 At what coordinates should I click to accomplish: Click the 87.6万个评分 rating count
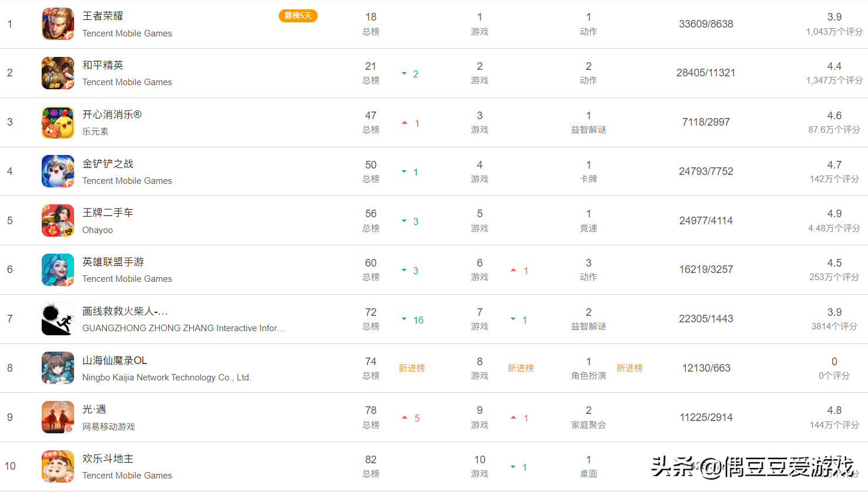tap(834, 130)
